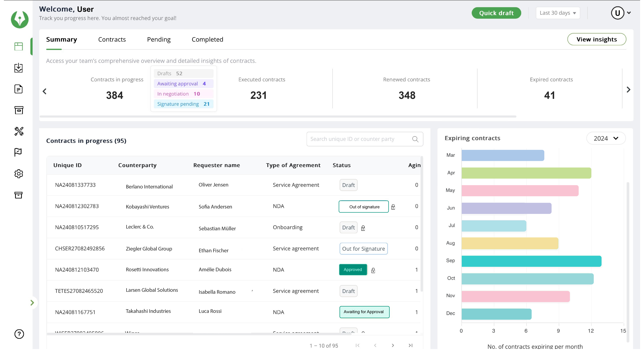Open the lower archive box sidebar icon
Image resolution: width=644 pixels, height=354 pixels.
coord(19,195)
